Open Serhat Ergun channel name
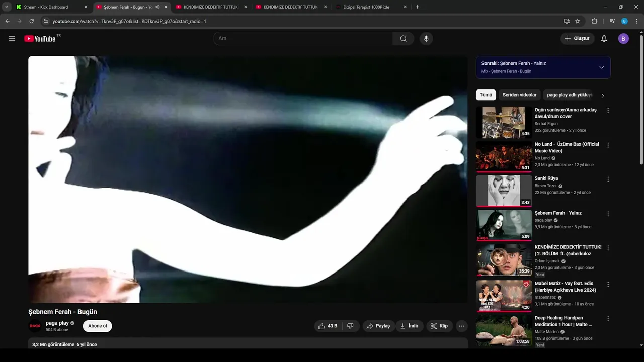 click(546, 124)
